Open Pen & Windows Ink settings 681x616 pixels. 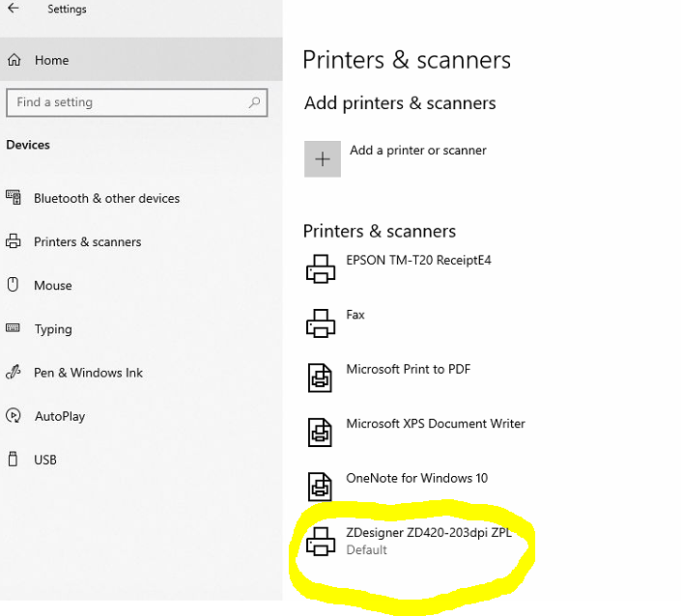click(89, 373)
